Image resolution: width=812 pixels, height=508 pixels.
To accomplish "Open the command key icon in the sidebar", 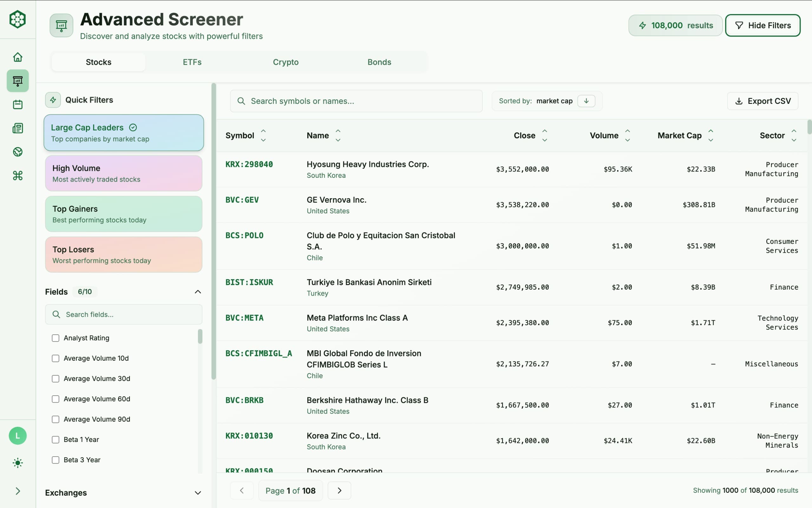I will click(17, 175).
